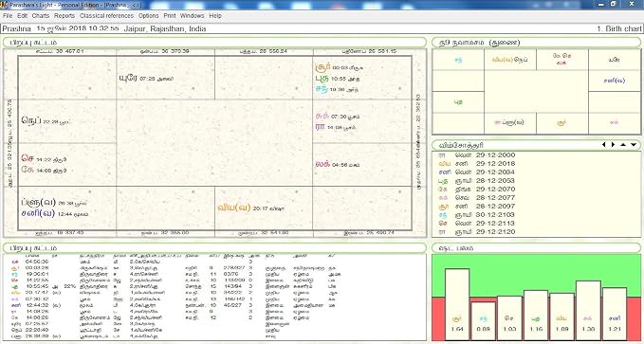Click the Rahu entry 14:08 in the main chart

point(336,127)
